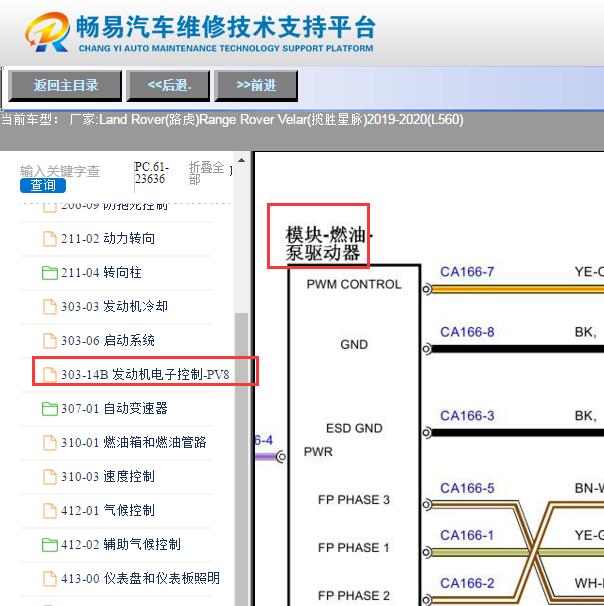Click the blue 查询 search button
This screenshot has width=604, height=606.
(x=43, y=186)
